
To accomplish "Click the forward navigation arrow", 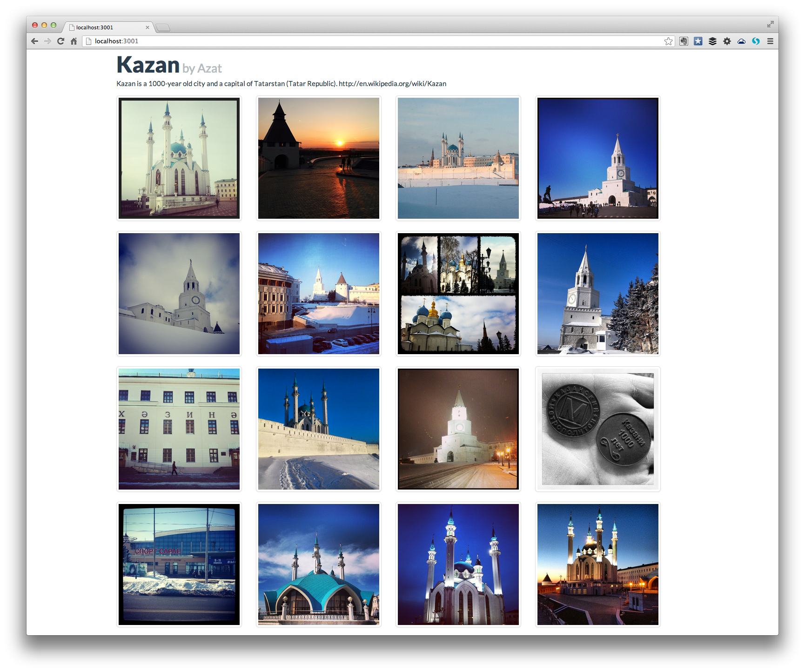I will pos(48,41).
